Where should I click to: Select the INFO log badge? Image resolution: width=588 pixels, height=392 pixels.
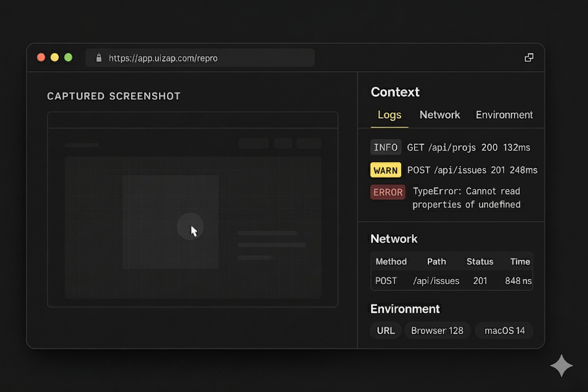click(385, 147)
